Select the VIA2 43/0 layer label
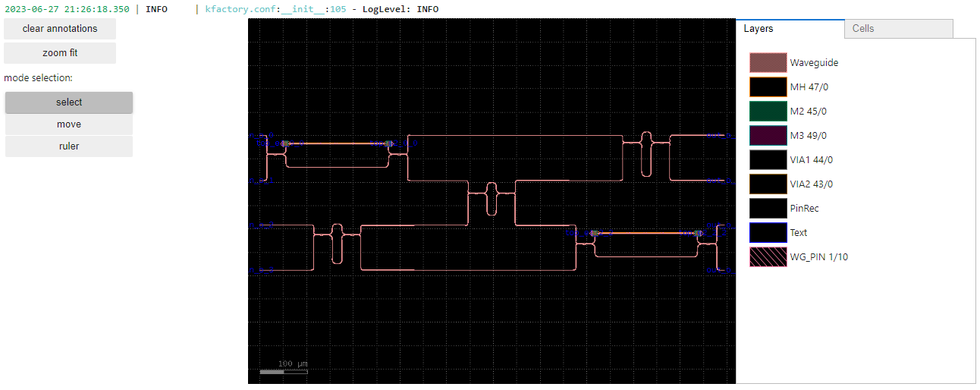 tap(811, 184)
